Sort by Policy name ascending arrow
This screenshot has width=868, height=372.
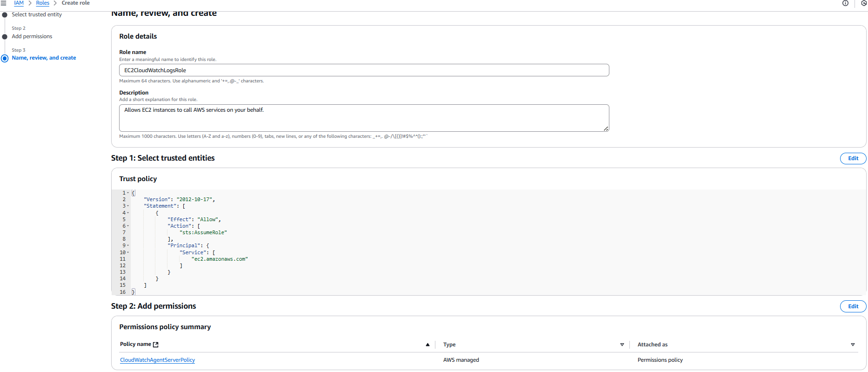click(427, 345)
